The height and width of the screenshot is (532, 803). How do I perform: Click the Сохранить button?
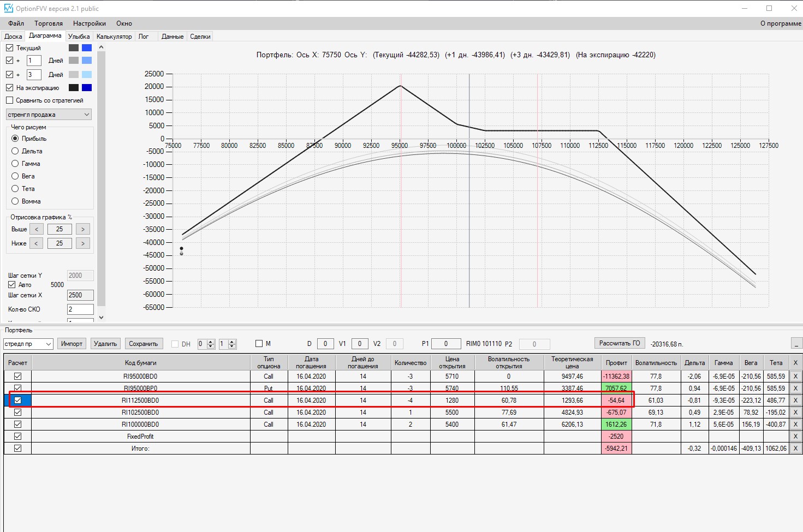[x=144, y=344]
